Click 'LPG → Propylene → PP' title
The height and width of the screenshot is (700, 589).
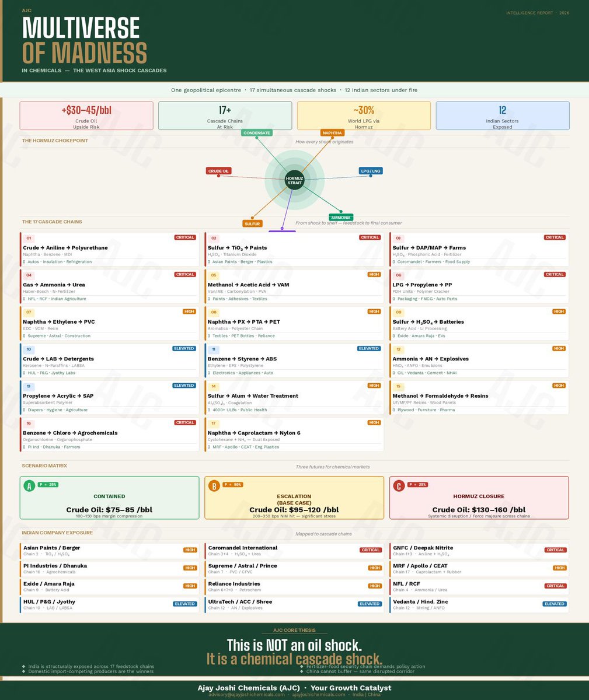tap(422, 285)
